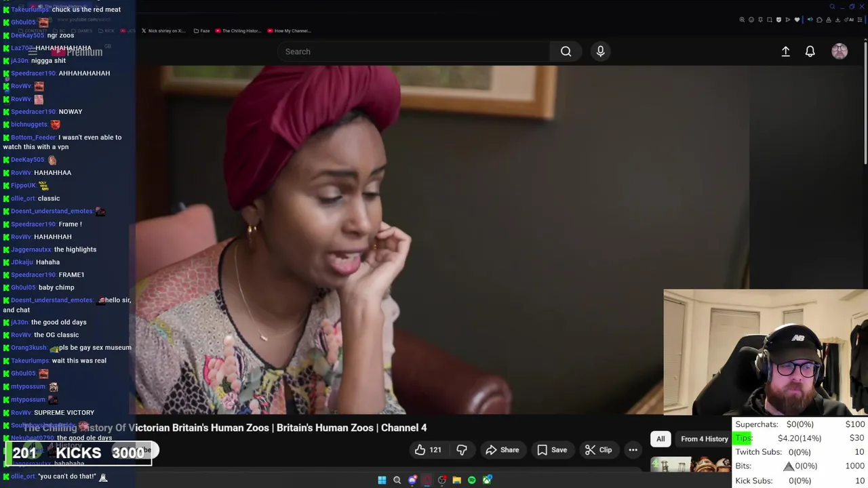Click chat message 'baby chimp'
This screenshot has width=868, height=488.
pos(56,287)
